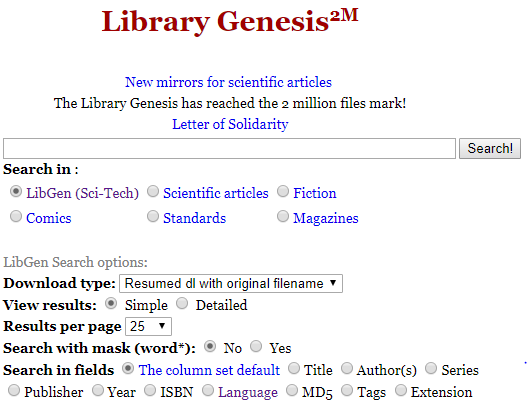Switch View results to Detailed
Image resolution: width=527 pixels, height=417 pixels.
click(182, 303)
